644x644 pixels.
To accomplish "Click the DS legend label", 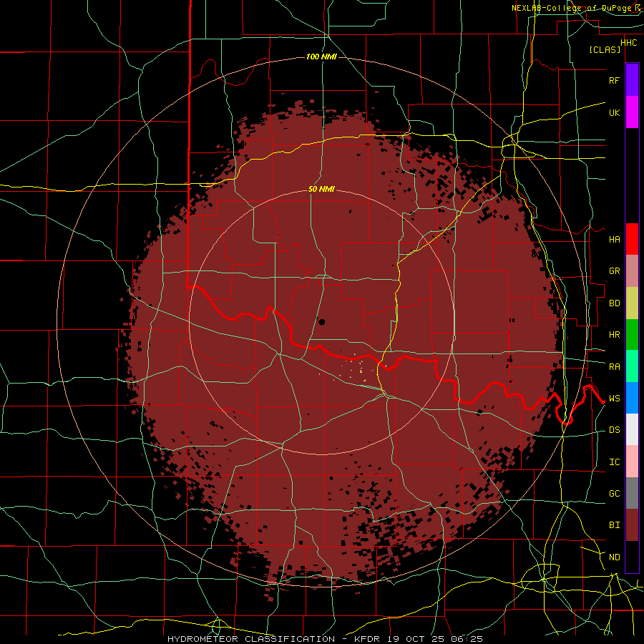I will pyautogui.click(x=614, y=430).
